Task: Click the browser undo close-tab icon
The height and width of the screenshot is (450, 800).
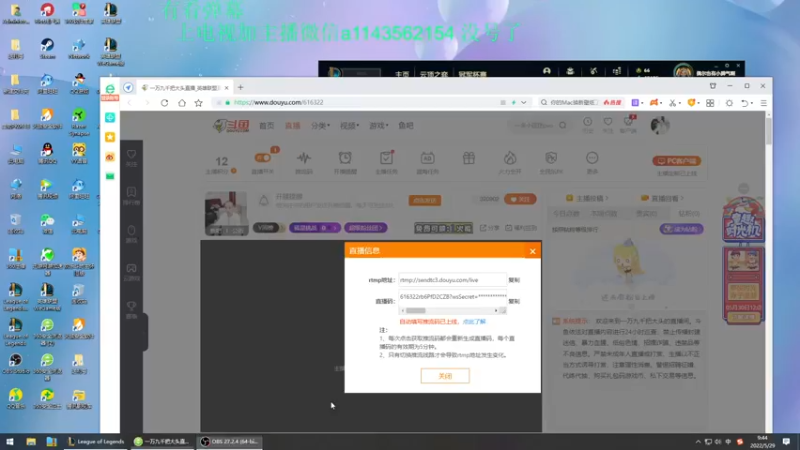Action: pos(745,103)
